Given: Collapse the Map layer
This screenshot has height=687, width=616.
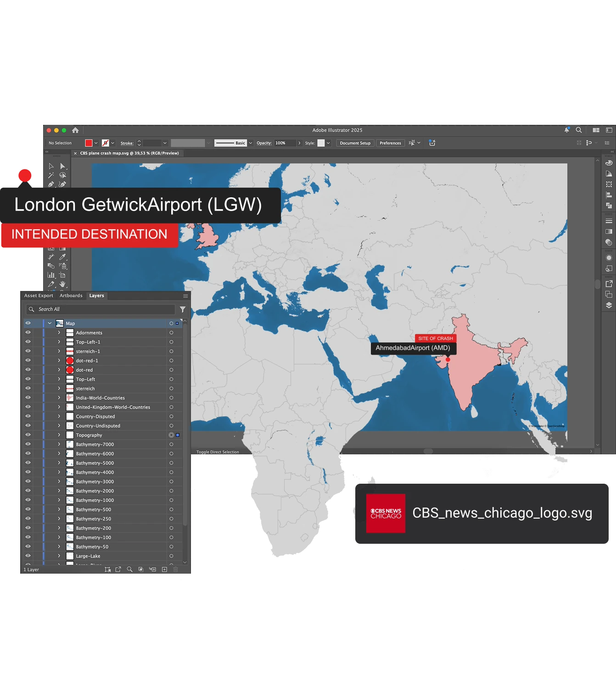Looking at the screenshot, I should pos(50,324).
